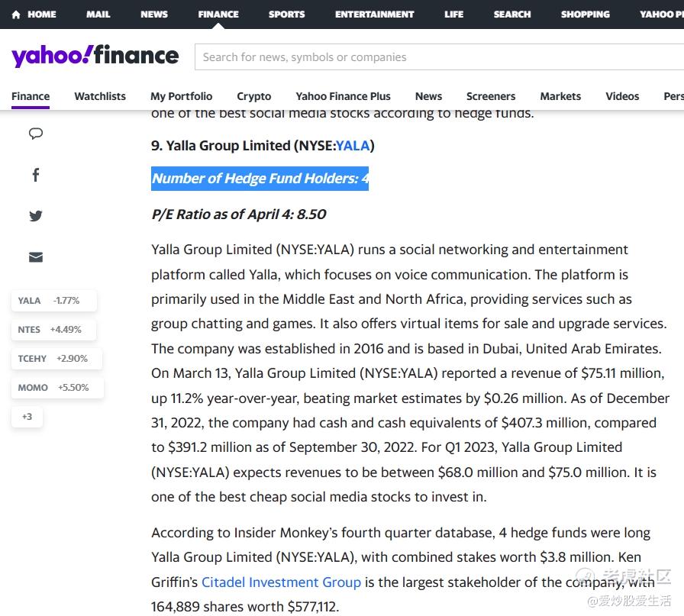This screenshot has width=684, height=616.
Task: Open the comments bubble icon
Action: pos(36,134)
